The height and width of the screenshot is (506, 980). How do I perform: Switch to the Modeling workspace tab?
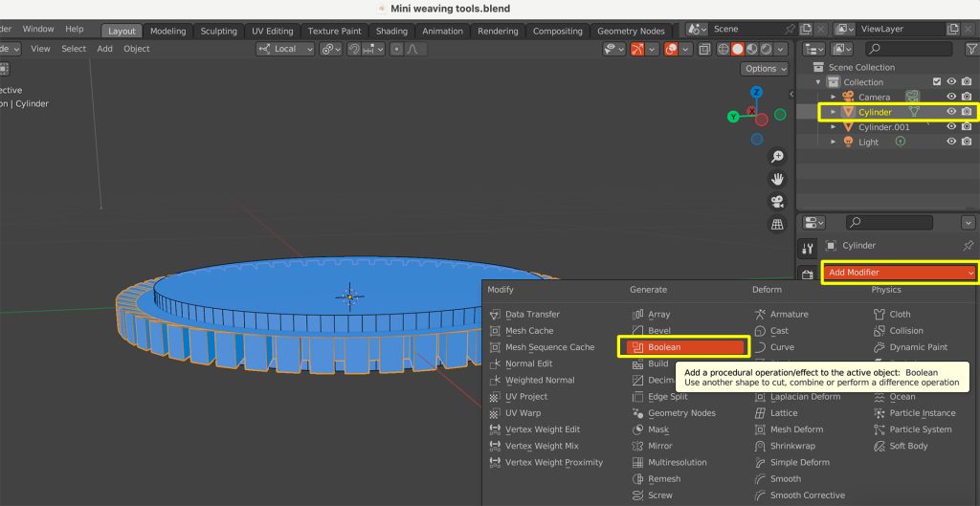point(167,31)
